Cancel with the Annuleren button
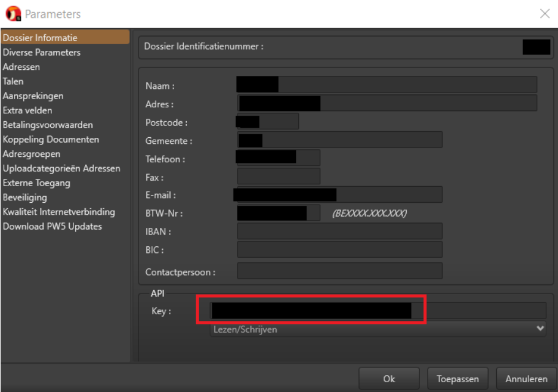 coord(526,379)
